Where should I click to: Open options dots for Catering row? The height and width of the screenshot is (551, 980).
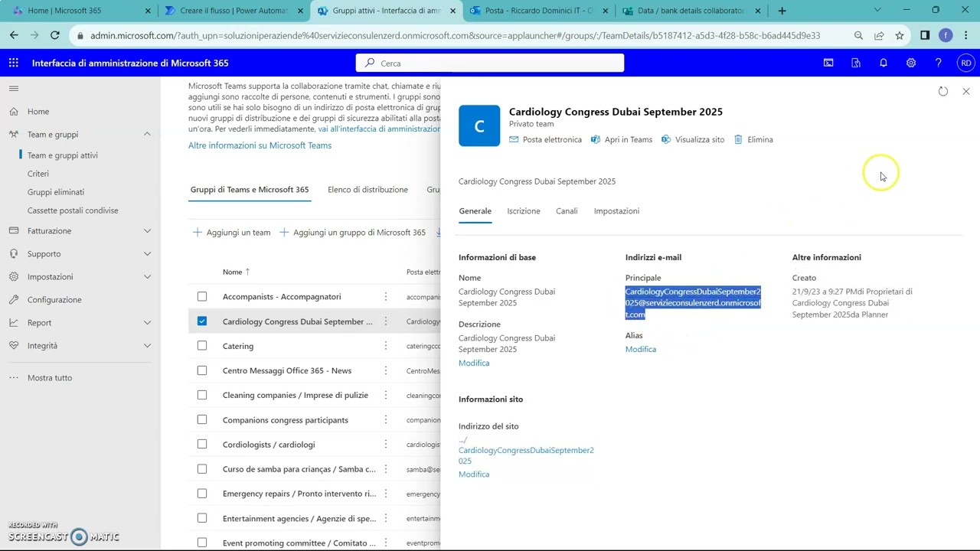[386, 346]
